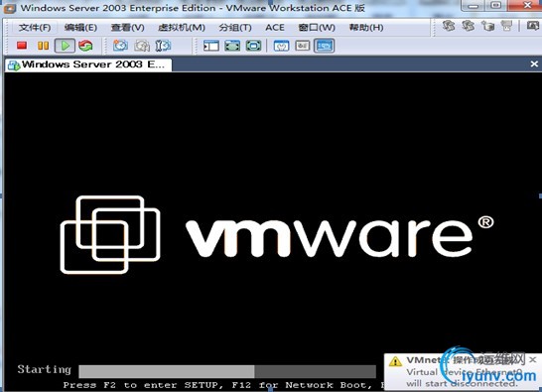
Task: Open the 窗口(W) menu
Action: click(x=317, y=28)
